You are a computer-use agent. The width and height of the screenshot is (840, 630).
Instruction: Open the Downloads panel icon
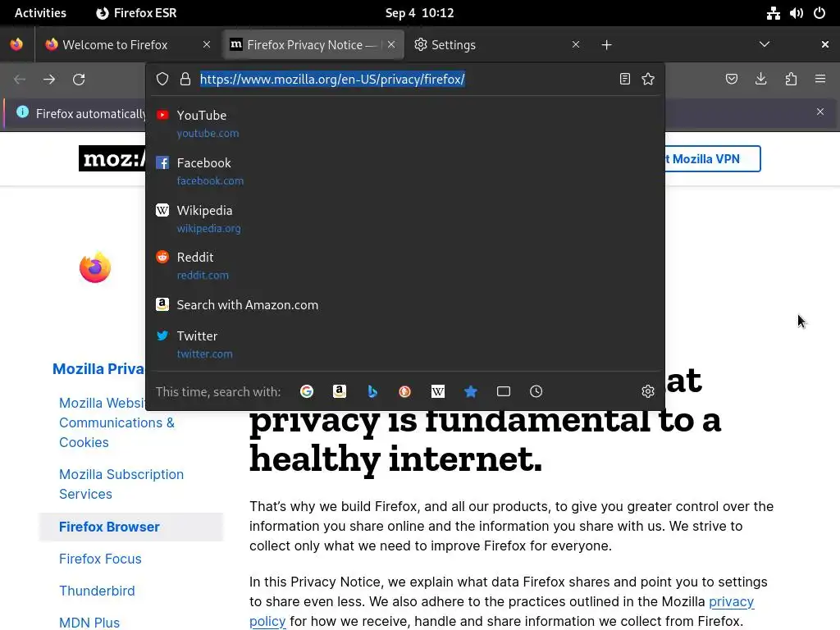(760, 80)
